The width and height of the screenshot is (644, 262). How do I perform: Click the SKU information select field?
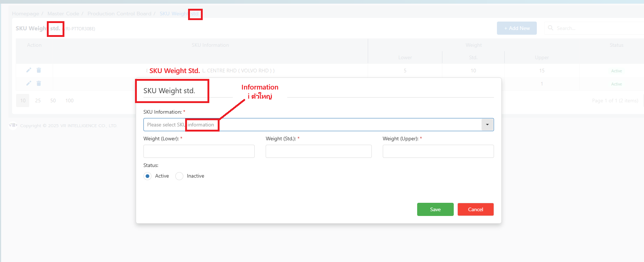pyautogui.click(x=311, y=125)
